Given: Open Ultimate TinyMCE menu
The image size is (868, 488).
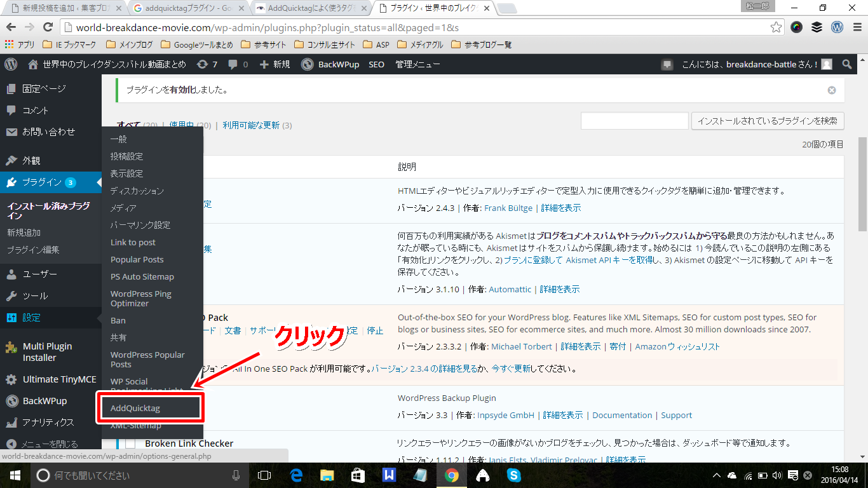Looking at the screenshot, I should point(51,379).
